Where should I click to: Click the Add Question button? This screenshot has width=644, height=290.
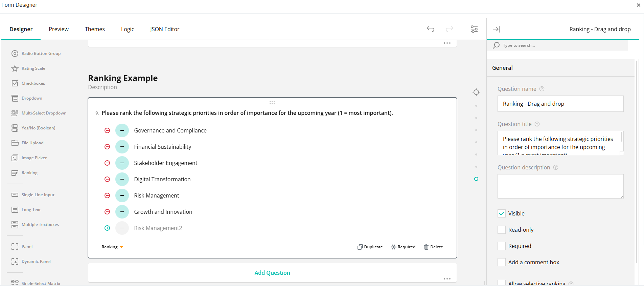[272, 273]
